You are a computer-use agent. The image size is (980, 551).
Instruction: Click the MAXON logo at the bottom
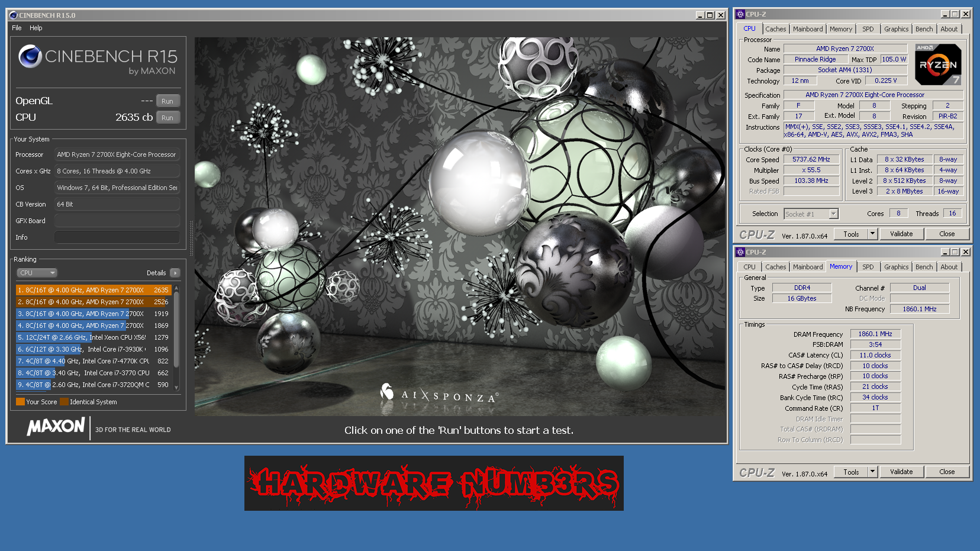pyautogui.click(x=56, y=426)
